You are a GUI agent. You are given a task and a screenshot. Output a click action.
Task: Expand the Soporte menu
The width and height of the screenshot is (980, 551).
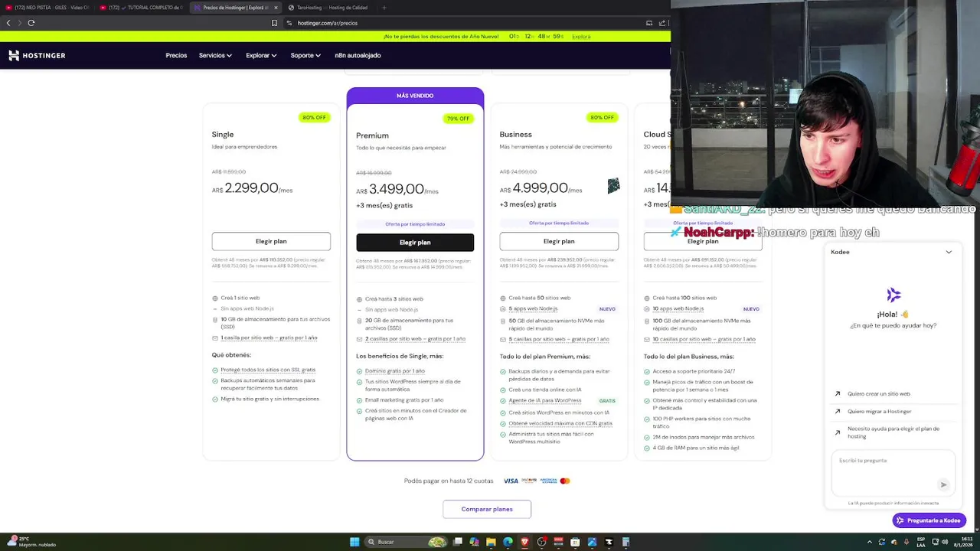click(305, 55)
